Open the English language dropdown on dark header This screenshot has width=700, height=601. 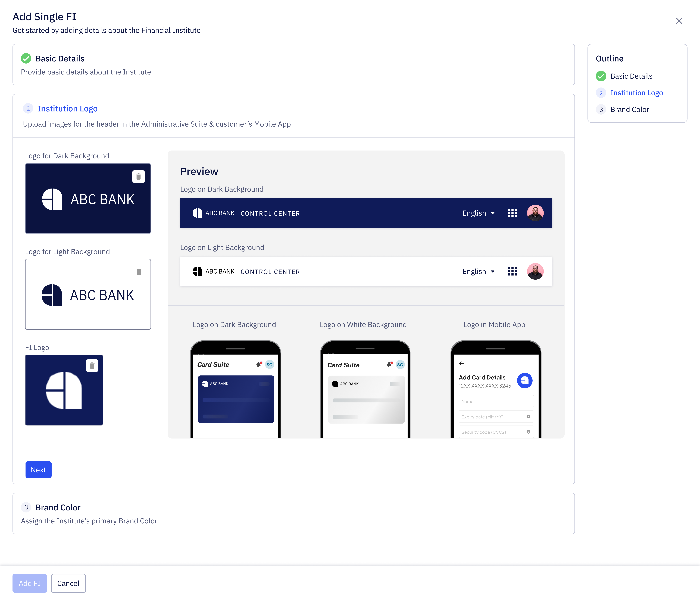(478, 213)
